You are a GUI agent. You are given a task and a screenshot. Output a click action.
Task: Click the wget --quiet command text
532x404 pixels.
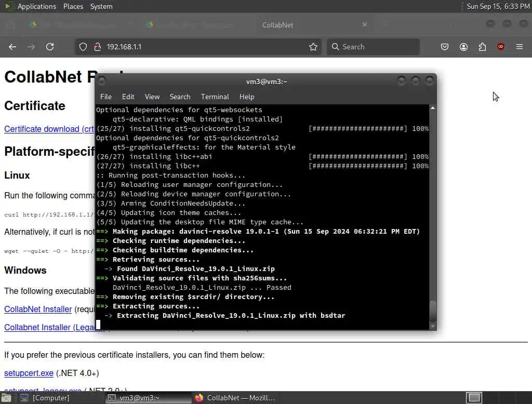click(49, 251)
